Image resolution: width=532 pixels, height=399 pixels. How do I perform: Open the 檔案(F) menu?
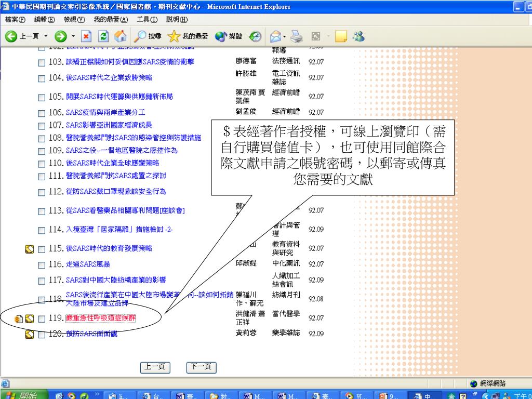point(15,19)
